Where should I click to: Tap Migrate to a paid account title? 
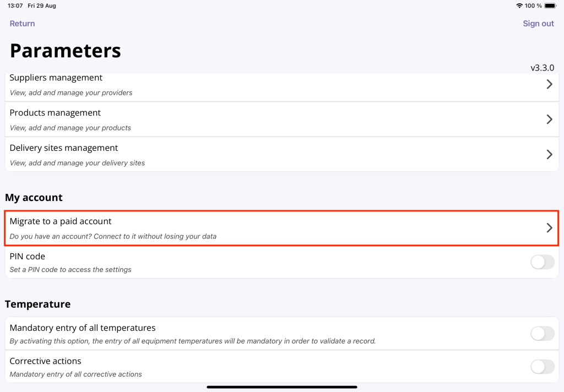(x=61, y=221)
